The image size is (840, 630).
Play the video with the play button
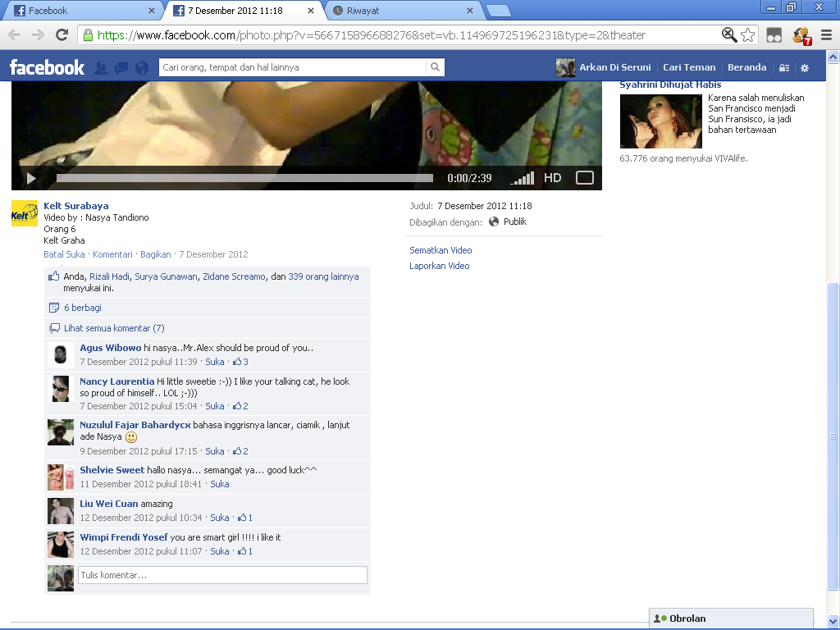[31, 178]
